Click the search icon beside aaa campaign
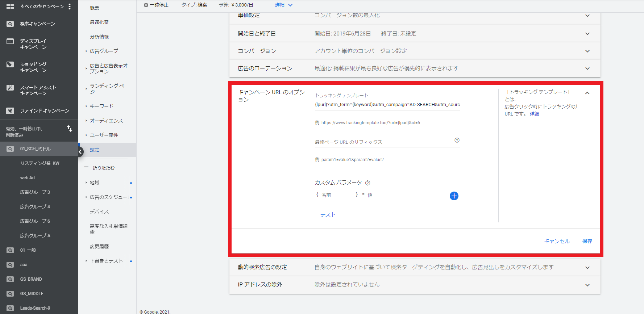Viewport: 644px width, 314px height. click(x=10, y=265)
